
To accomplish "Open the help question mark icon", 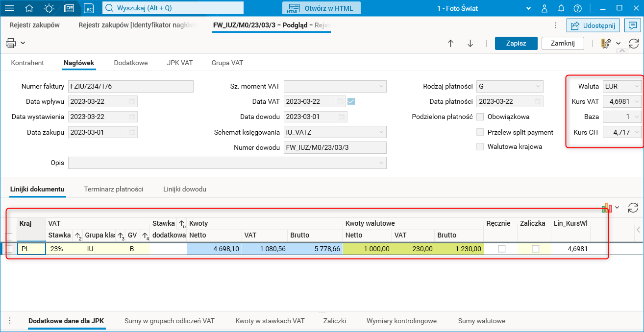I will 578,8.
